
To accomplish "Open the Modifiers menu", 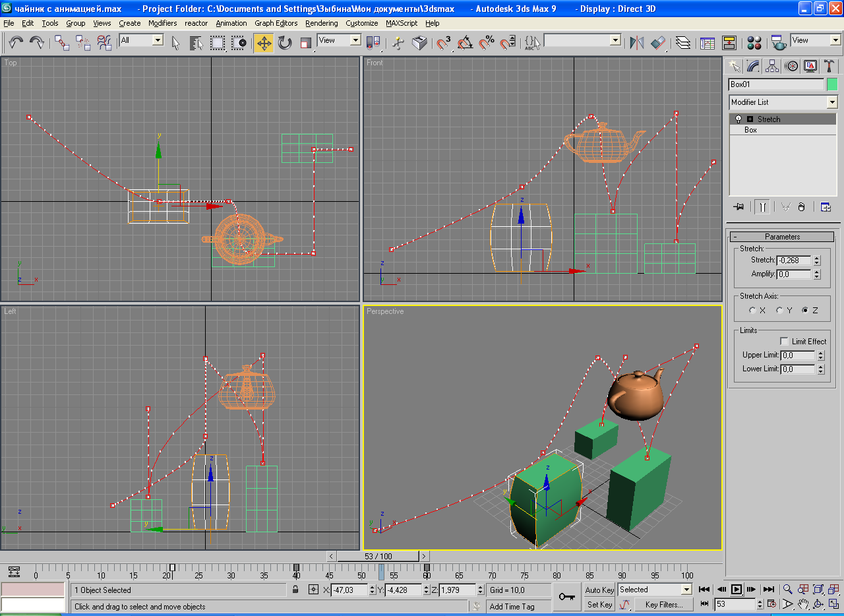I will tap(162, 23).
